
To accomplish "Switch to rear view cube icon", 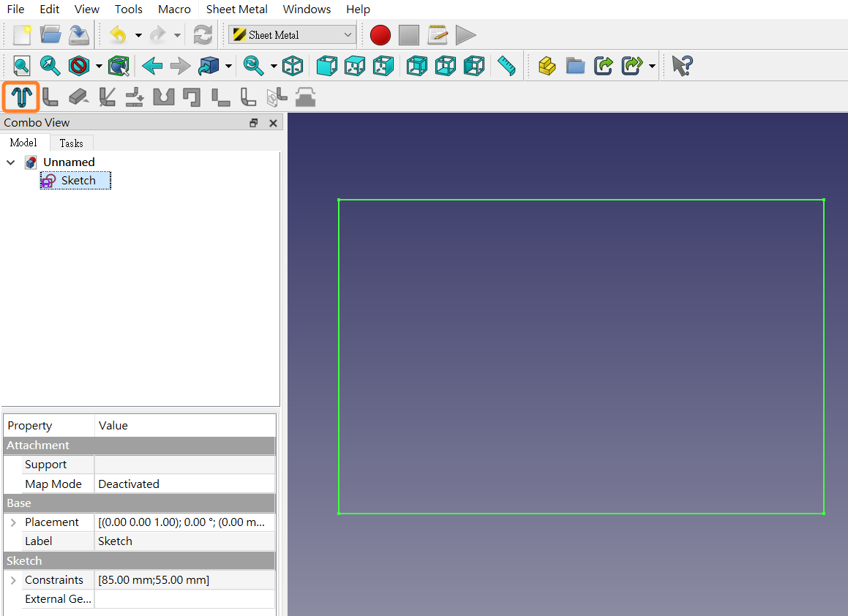I will (417, 66).
